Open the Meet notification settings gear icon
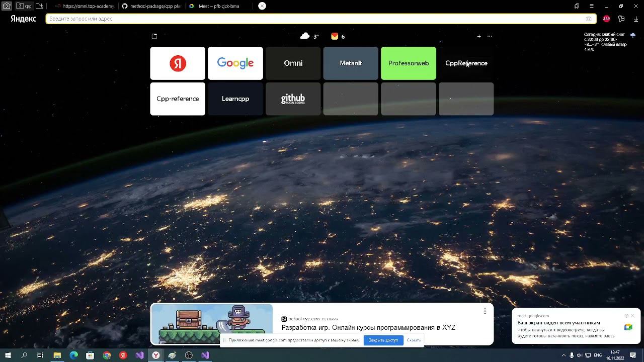This screenshot has height=362, width=644. coord(626,316)
